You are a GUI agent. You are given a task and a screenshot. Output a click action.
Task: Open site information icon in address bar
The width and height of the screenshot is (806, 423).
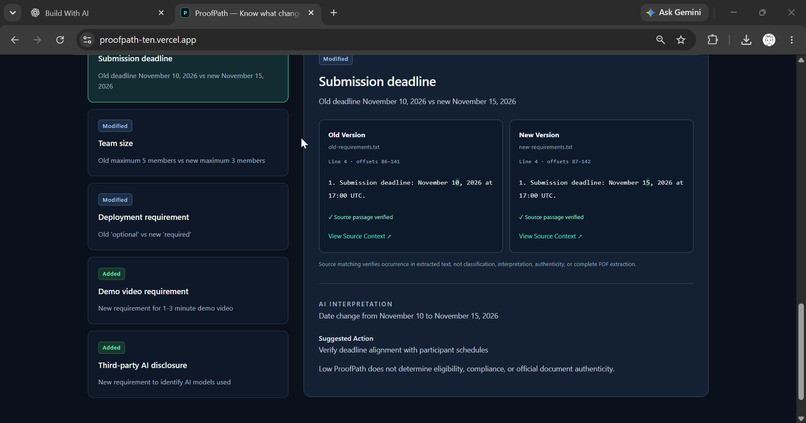(x=87, y=40)
